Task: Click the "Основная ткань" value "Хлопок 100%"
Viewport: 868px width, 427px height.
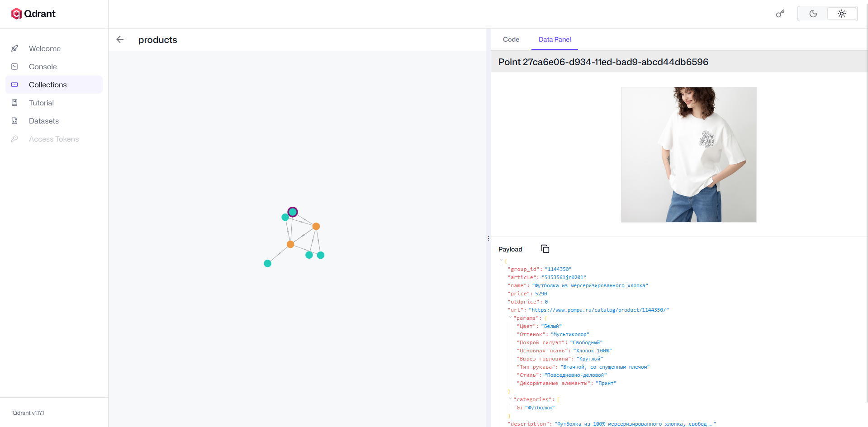Action: click(x=592, y=351)
